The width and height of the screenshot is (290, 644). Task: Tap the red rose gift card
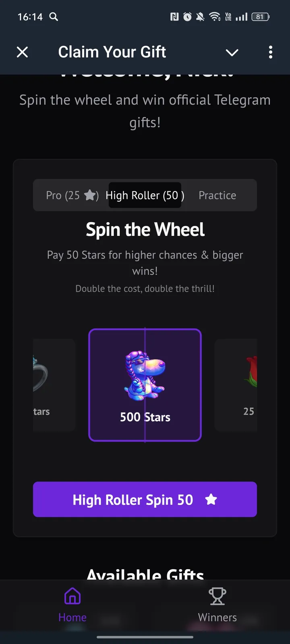click(x=236, y=385)
